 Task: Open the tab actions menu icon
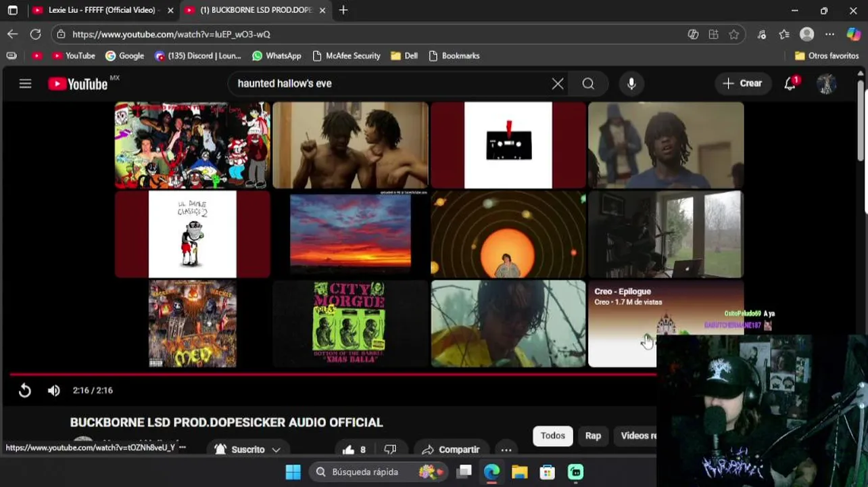[12, 10]
